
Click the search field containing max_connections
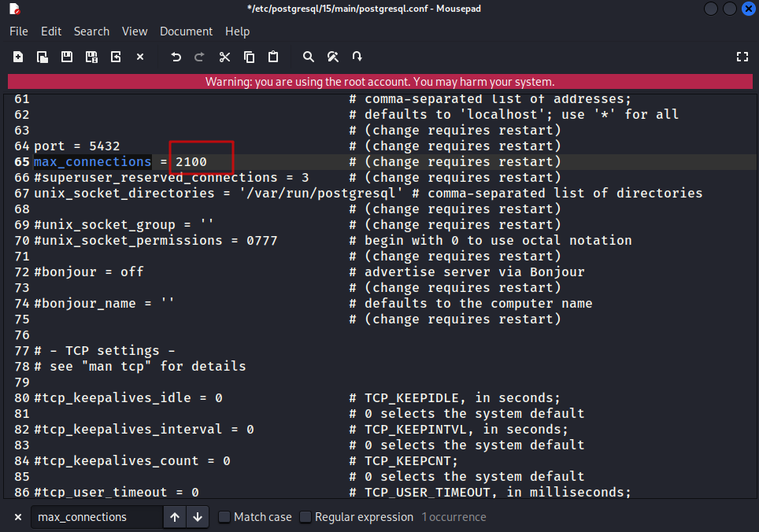[x=97, y=517]
